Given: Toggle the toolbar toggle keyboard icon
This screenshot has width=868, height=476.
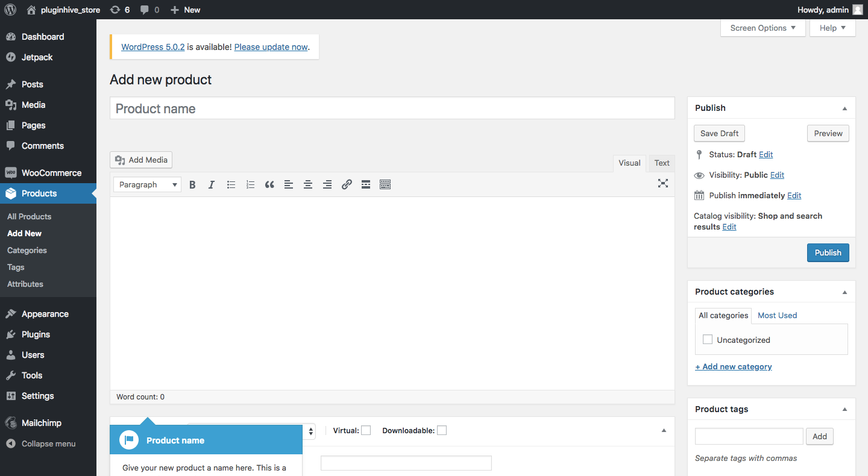Looking at the screenshot, I should tap(385, 184).
